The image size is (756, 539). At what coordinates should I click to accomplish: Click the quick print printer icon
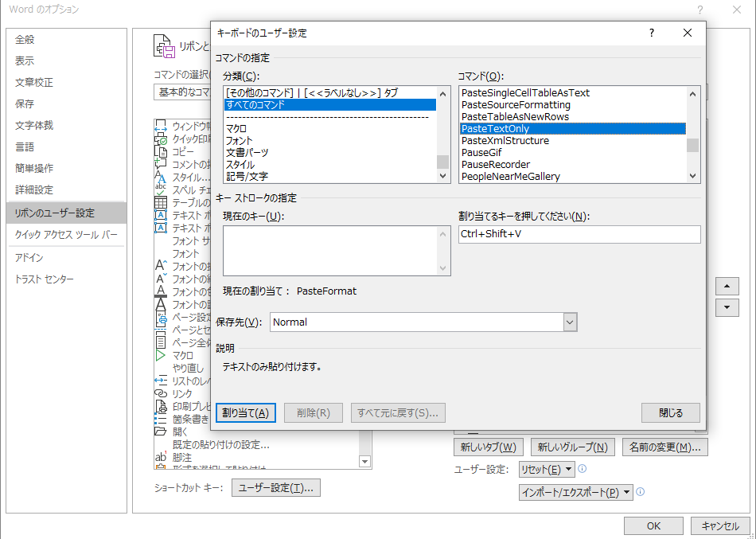pos(161,139)
